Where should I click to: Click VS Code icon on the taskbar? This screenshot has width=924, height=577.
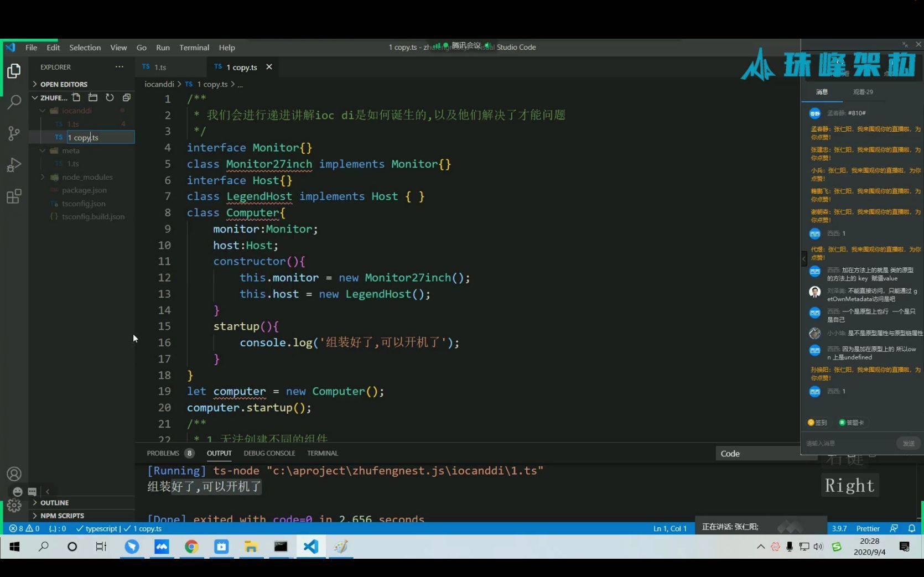tap(311, 547)
